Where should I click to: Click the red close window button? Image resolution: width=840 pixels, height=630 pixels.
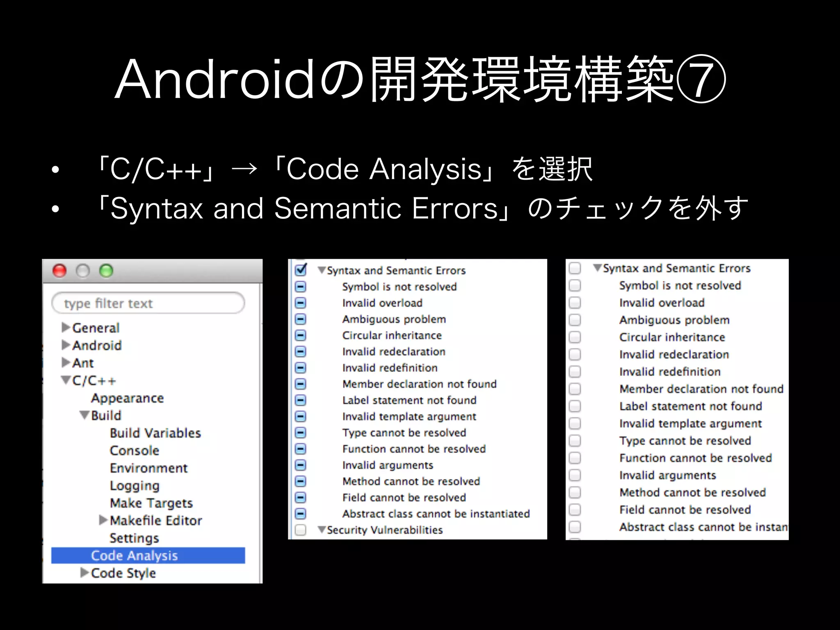[60, 271]
